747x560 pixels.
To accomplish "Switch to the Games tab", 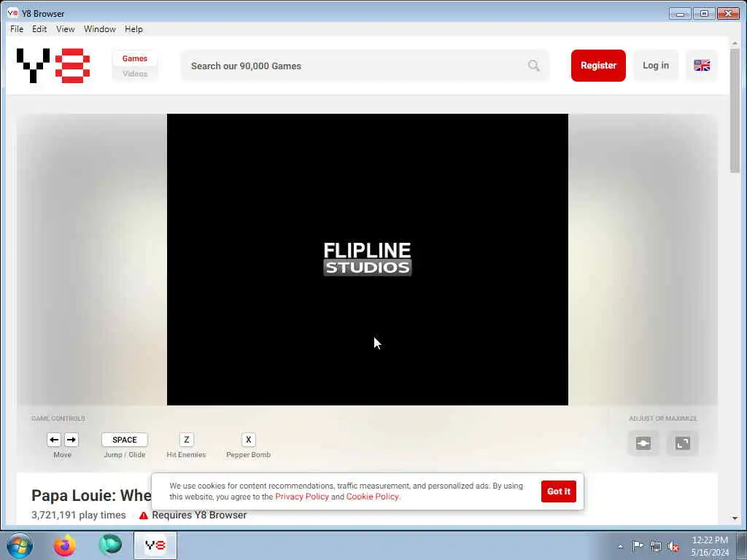I will [135, 58].
